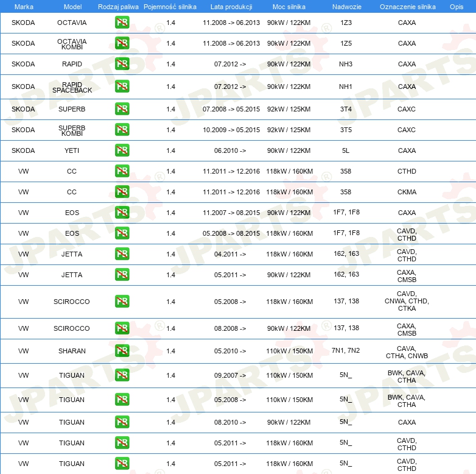Screen dimensions: 476x474
Task: Click the fuel icon in the RAPID SPACEBACK row
Action: pyautogui.click(x=122, y=87)
